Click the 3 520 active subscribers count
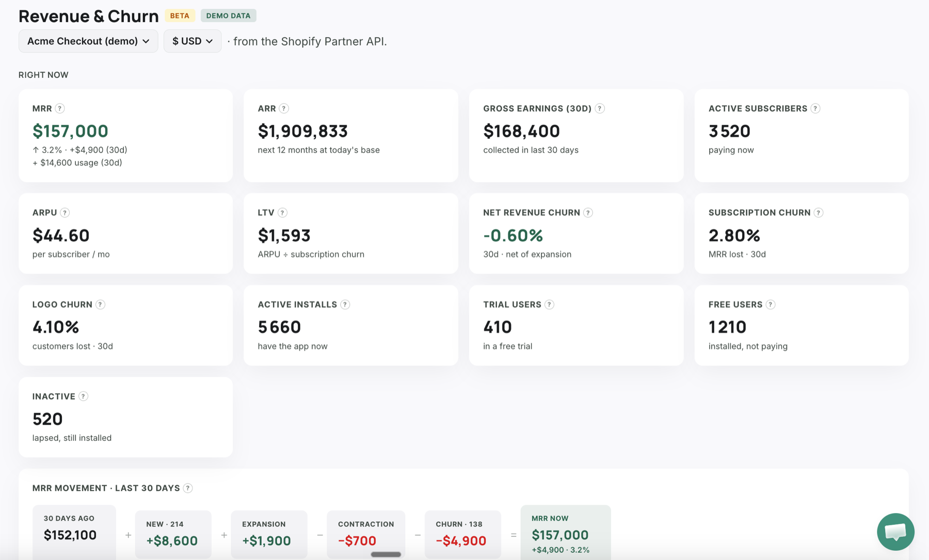The height and width of the screenshot is (560, 929). tap(729, 131)
